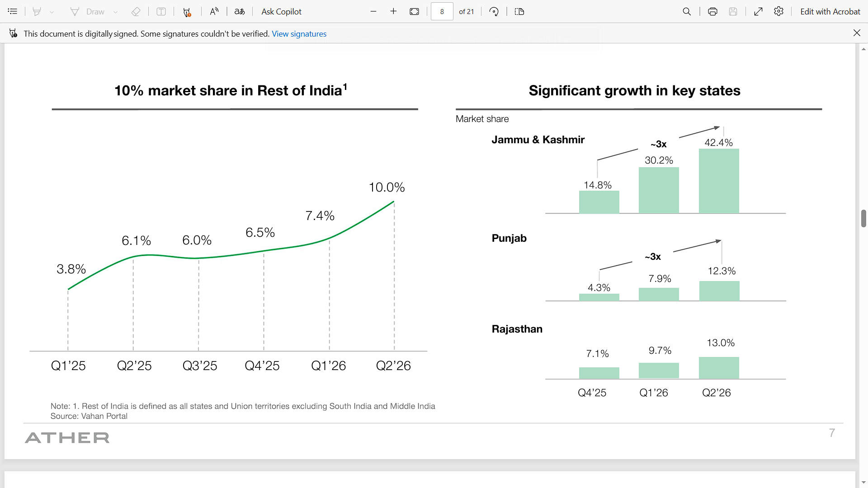This screenshot has width=868, height=488.
Task: Click the vertical scrollbar thumb
Action: pyautogui.click(x=863, y=218)
